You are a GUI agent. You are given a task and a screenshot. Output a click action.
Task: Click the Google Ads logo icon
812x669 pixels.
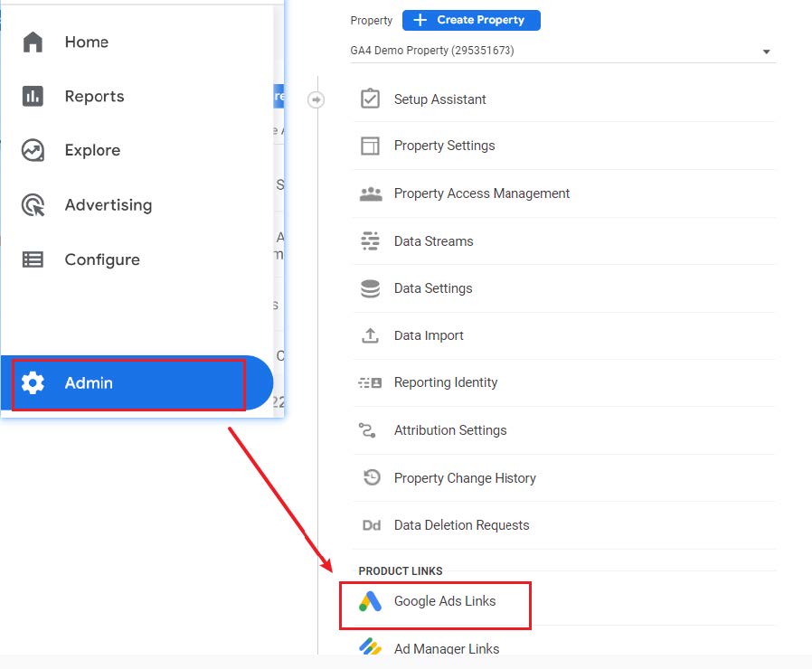[x=370, y=601]
